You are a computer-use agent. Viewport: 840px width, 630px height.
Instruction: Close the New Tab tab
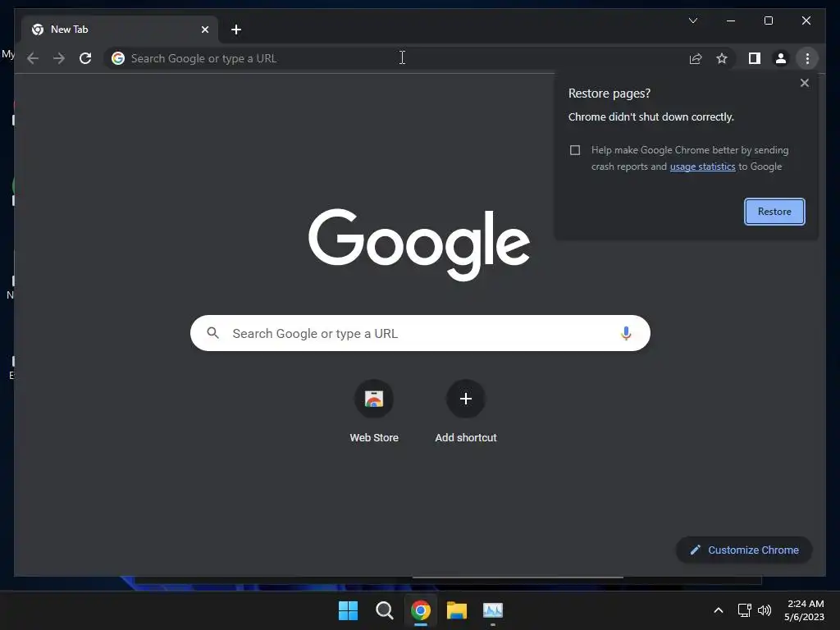[204, 30]
